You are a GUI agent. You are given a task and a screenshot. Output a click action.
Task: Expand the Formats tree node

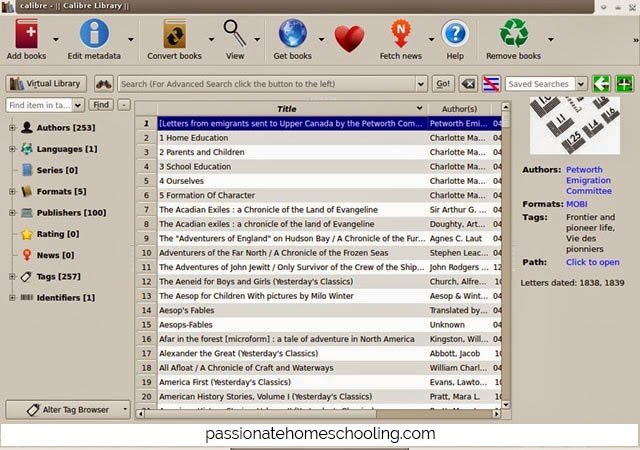pos(12,192)
